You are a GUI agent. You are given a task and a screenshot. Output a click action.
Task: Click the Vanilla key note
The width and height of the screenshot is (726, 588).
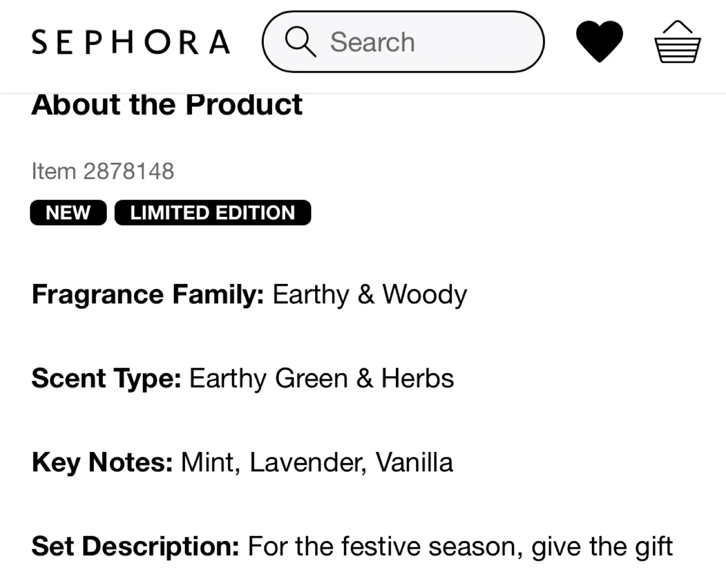coord(414,462)
